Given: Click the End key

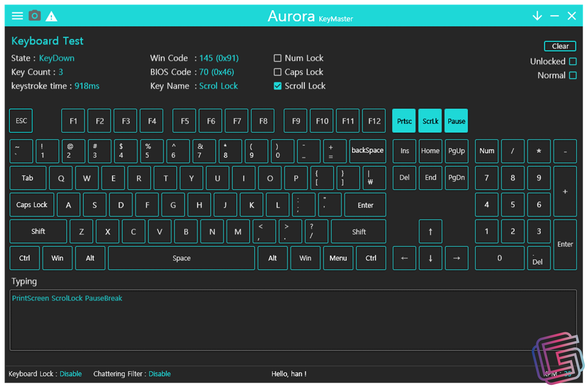Looking at the screenshot, I should tap(430, 178).
